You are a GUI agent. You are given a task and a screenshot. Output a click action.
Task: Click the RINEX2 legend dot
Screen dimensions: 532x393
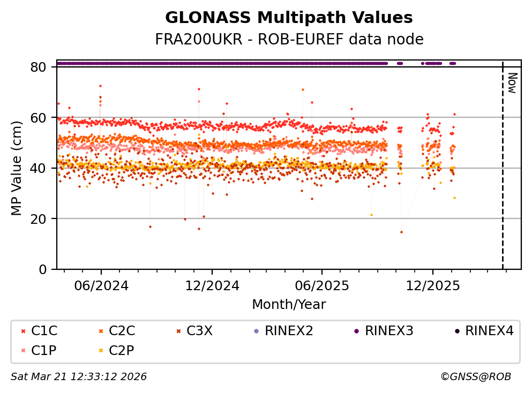(256, 331)
